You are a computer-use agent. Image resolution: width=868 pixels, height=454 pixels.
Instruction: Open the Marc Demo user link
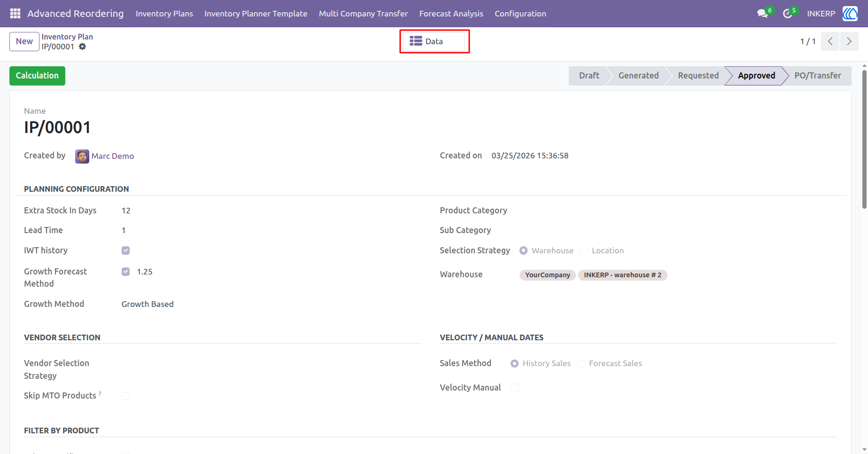tap(113, 156)
